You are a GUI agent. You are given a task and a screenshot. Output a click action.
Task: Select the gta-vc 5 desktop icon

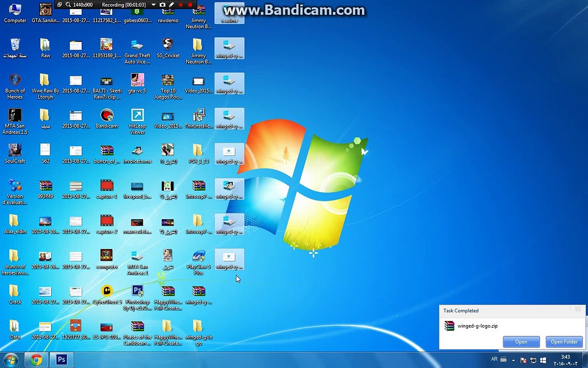(137, 84)
